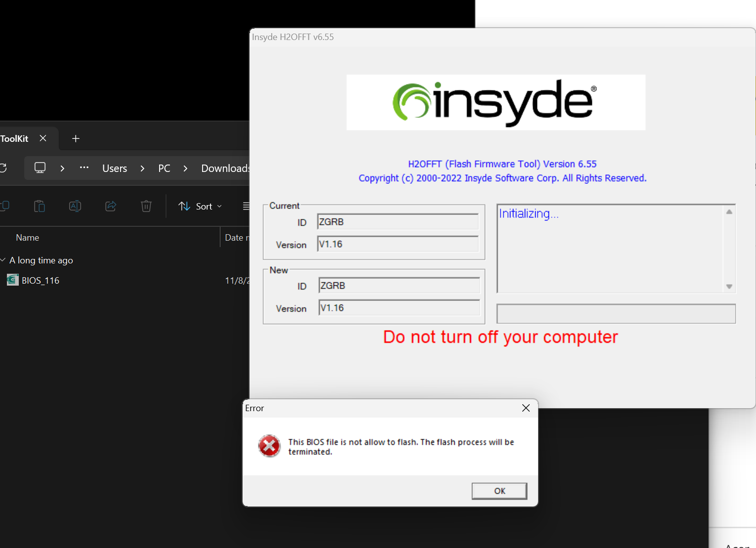Click the Current Version field V1.16
Viewport: 756px width, 548px height.
click(x=398, y=244)
